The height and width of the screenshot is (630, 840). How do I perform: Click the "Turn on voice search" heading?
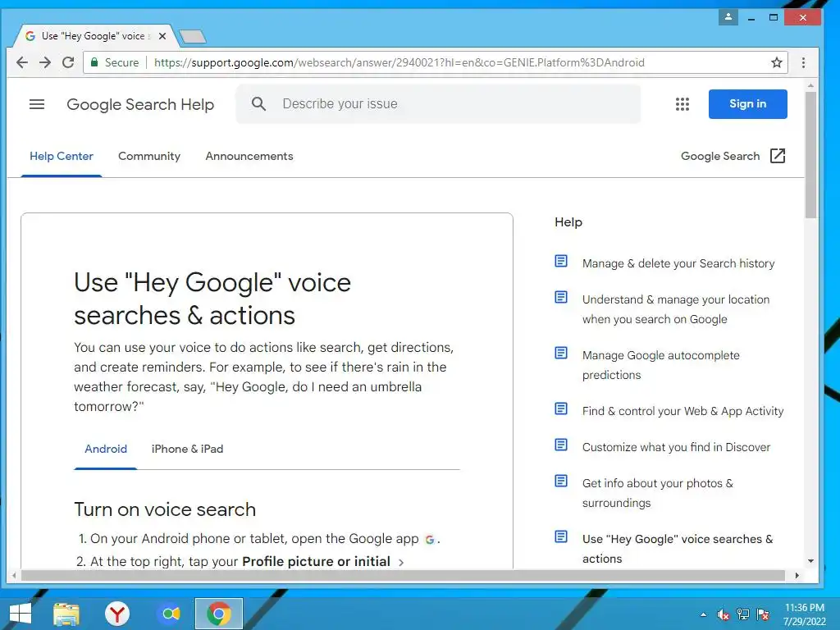(x=165, y=509)
